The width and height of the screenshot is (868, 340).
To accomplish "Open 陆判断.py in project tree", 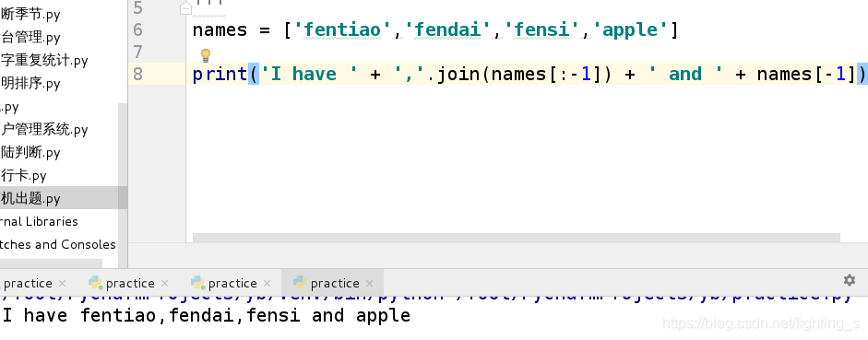I will click(x=30, y=153).
